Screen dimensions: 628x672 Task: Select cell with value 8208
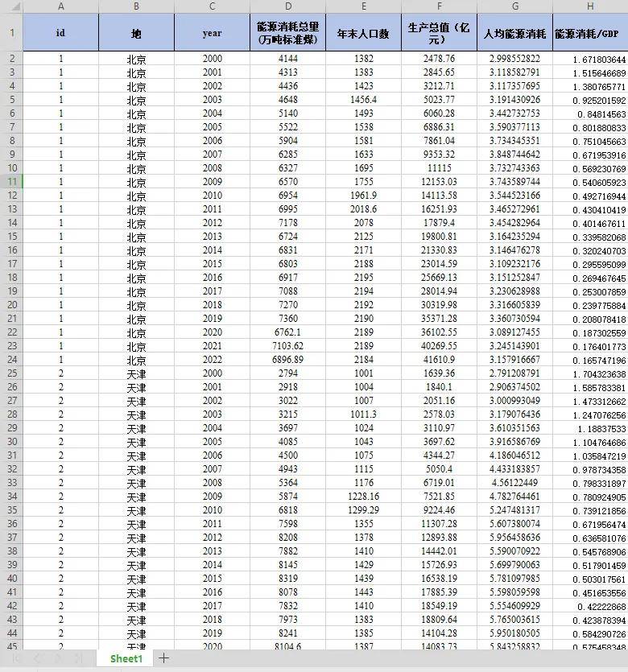[x=288, y=538]
